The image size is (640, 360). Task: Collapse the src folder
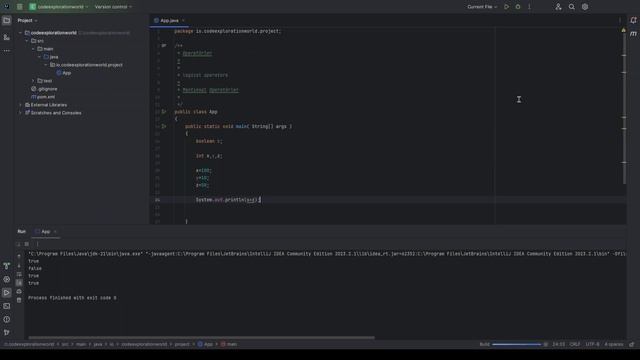point(27,41)
